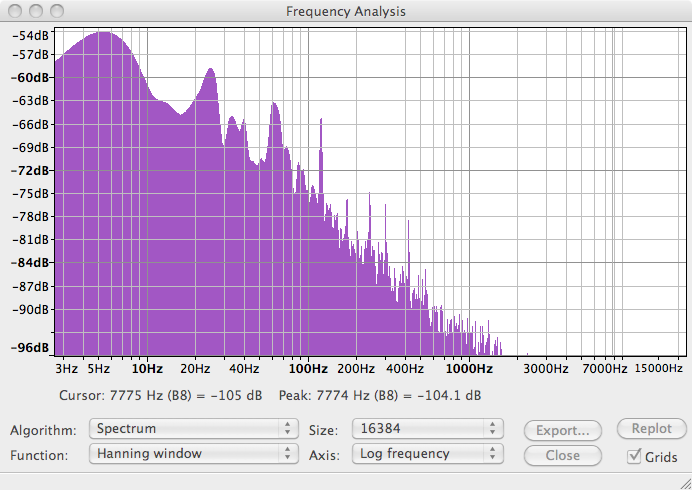Image resolution: width=692 pixels, height=490 pixels.
Task: Click the spectrum peak near 25Hz
Action: [211, 70]
